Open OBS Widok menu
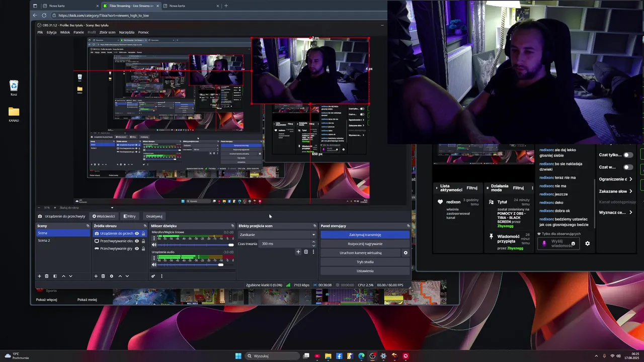This screenshot has width=644, height=362. pos(65,32)
